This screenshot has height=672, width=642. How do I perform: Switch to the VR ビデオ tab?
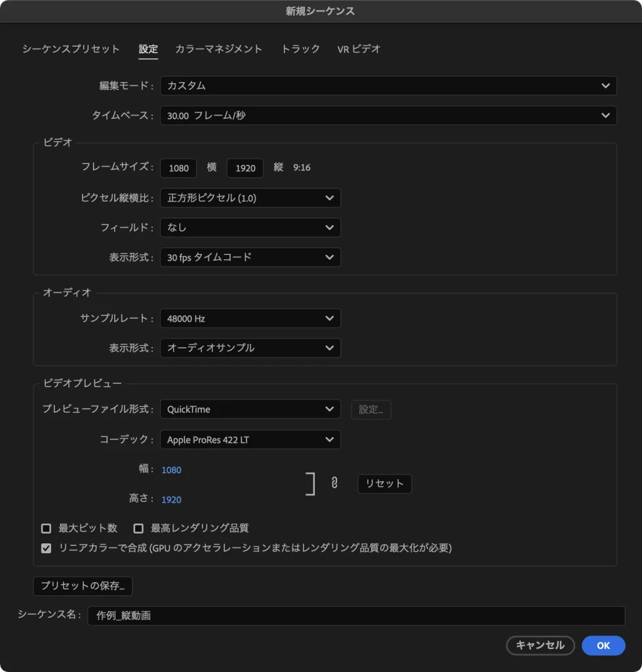click(x=359, y=49)
